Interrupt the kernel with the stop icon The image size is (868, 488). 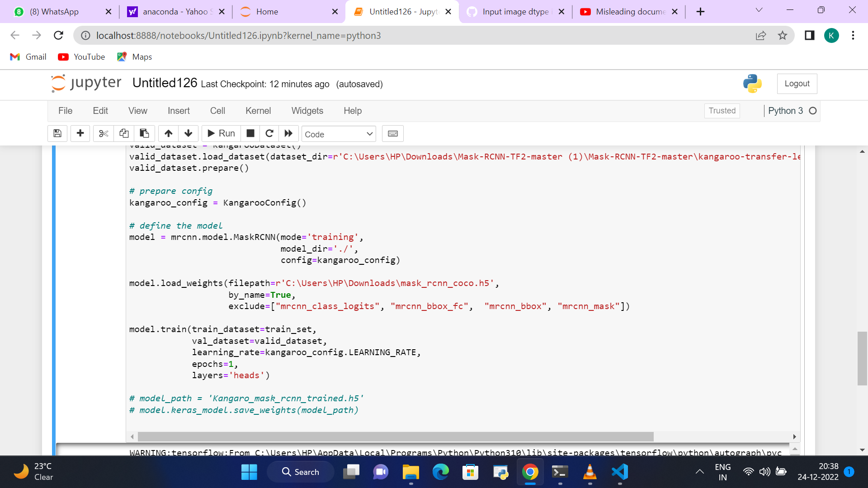pos(250,133)
